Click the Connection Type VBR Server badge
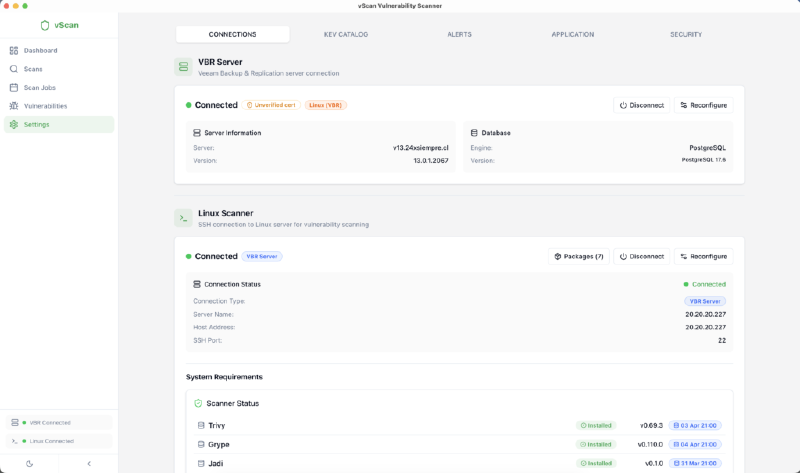Screen dimensions: 800x473 coord(705,301)
